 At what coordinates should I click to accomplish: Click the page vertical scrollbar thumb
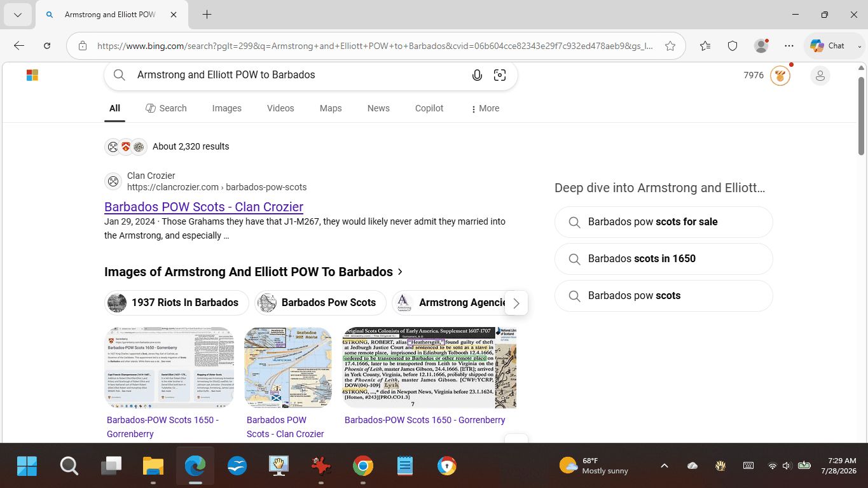(x=862, y=116)
